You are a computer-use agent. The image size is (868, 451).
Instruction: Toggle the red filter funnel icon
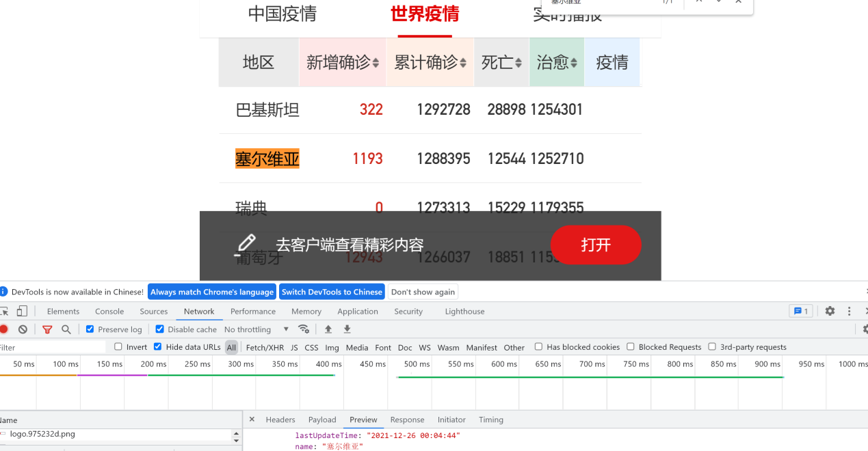(x=47, y=329)
